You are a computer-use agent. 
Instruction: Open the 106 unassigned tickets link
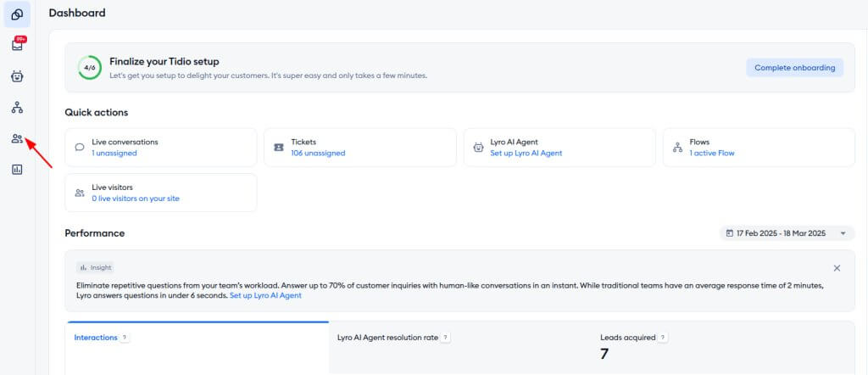click(x=318, y=153)
